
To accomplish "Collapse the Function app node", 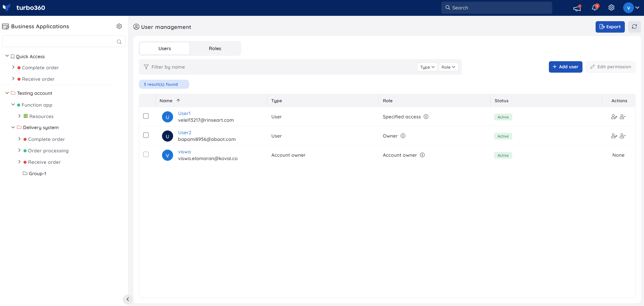I will pyautogui.click(x=13, y=105).
